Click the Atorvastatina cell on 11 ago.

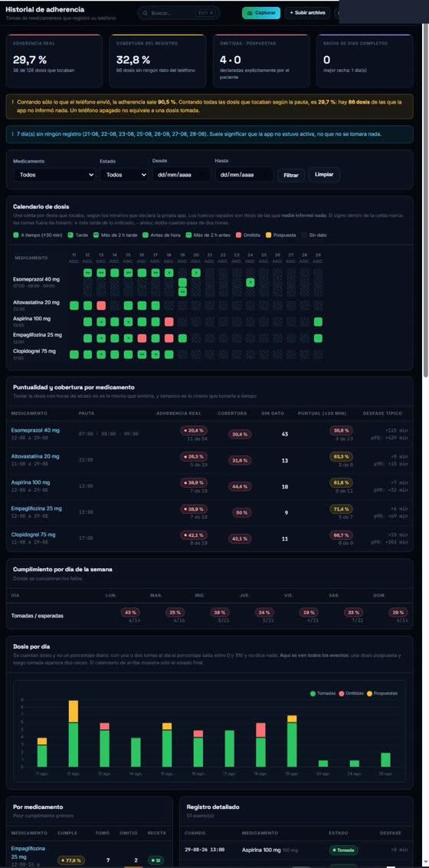(74, 306)
